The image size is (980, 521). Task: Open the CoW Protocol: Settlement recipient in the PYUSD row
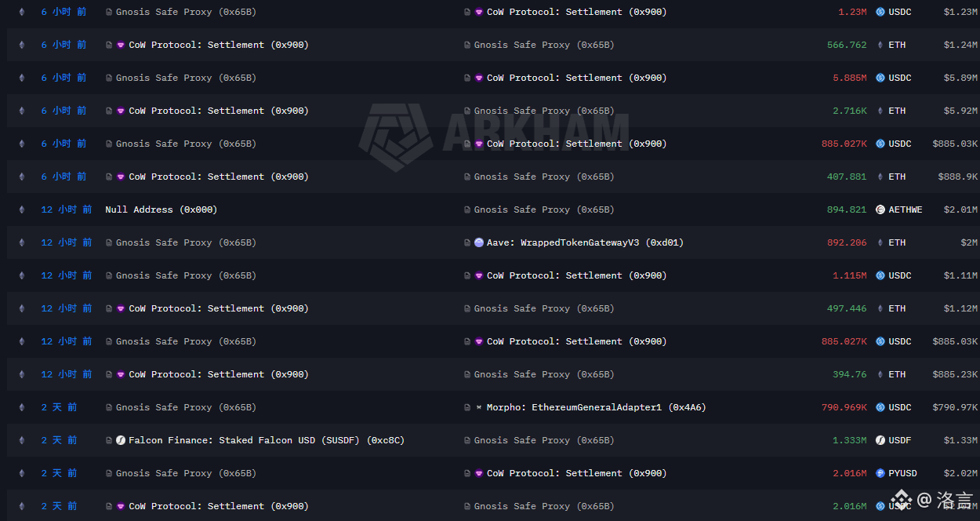point(577,473)
